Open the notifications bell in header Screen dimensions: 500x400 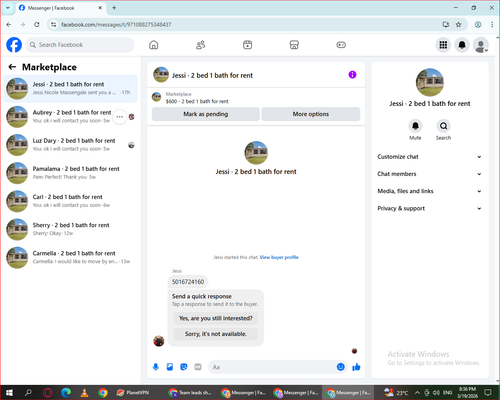462,45
